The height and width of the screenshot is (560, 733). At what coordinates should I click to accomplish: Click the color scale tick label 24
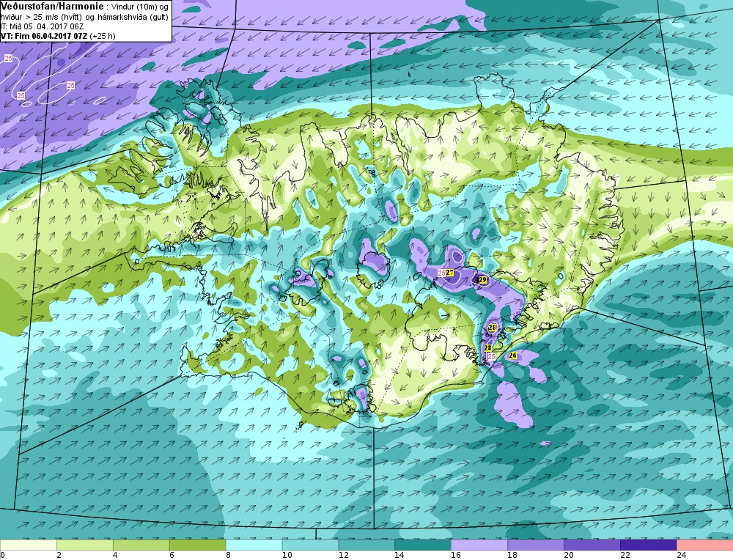pos(681,556)
